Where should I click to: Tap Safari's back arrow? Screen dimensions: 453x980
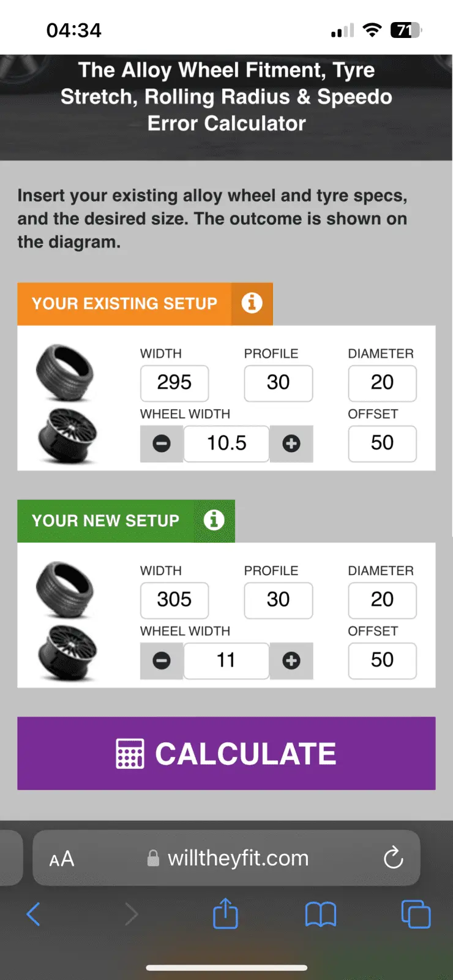click(34, 914)
